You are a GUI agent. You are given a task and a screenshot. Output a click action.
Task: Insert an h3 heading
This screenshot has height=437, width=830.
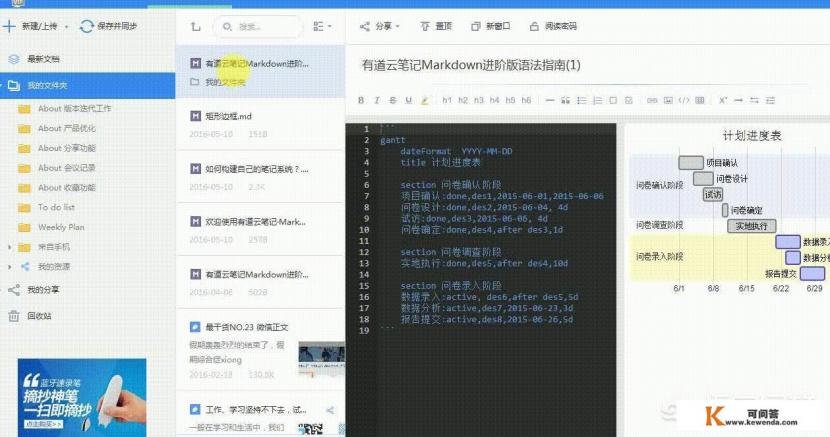[479, 100]
